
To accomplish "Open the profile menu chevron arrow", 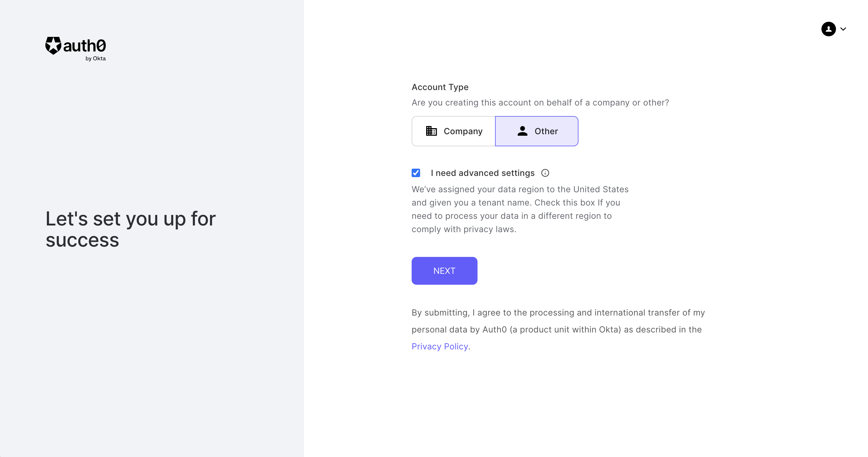I will [843, 29].
